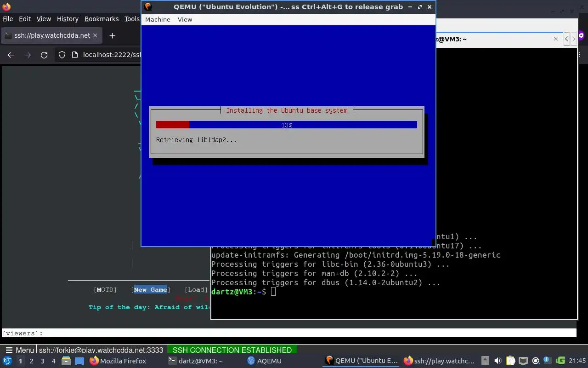588x368 pixels.
Task: Click the blue info notification tray icon
Action: click(548, 361)
